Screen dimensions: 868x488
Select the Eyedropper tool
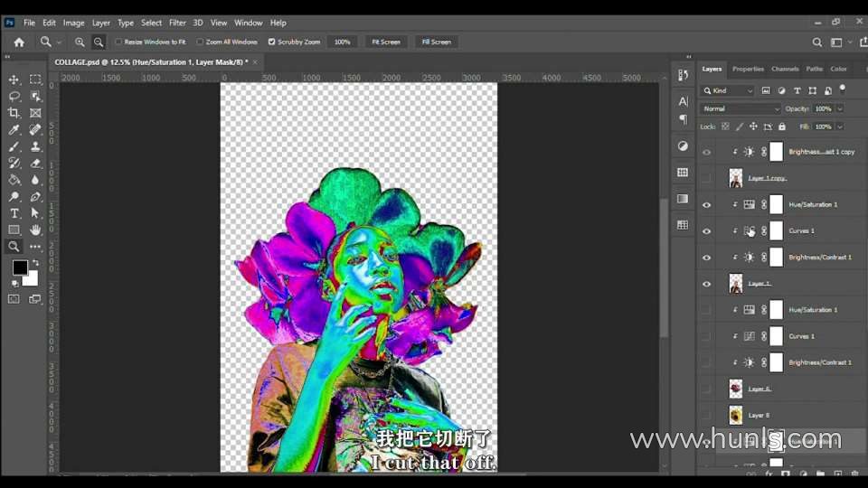14,129
